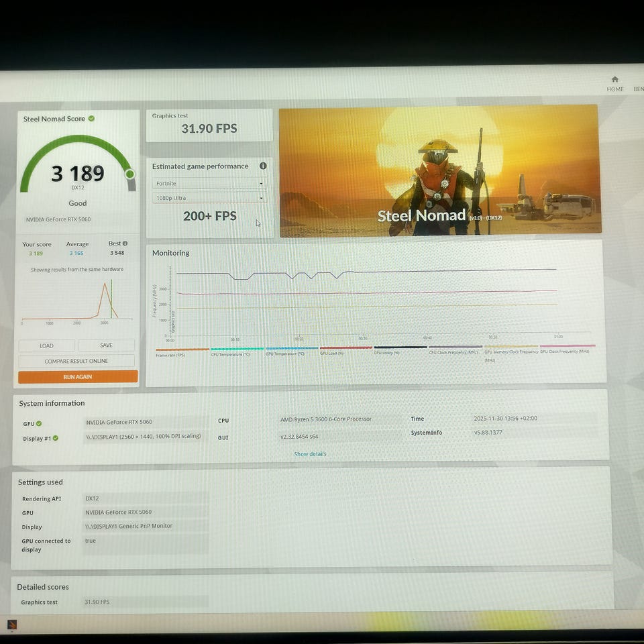Click the Home icon in the top bar
644x644 pixels.
[x=614, y=79]
